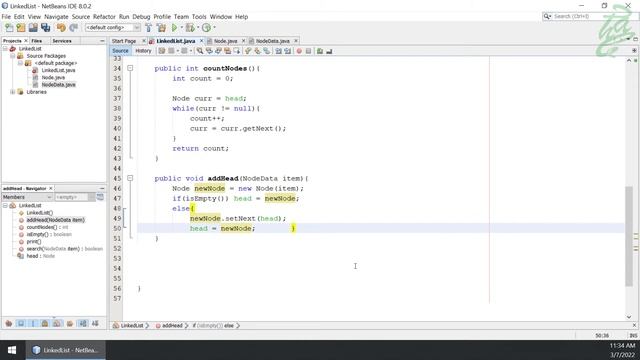640x360 pixels.
Task: Switch to the NodeData.java editor tab
Action: 273,41
